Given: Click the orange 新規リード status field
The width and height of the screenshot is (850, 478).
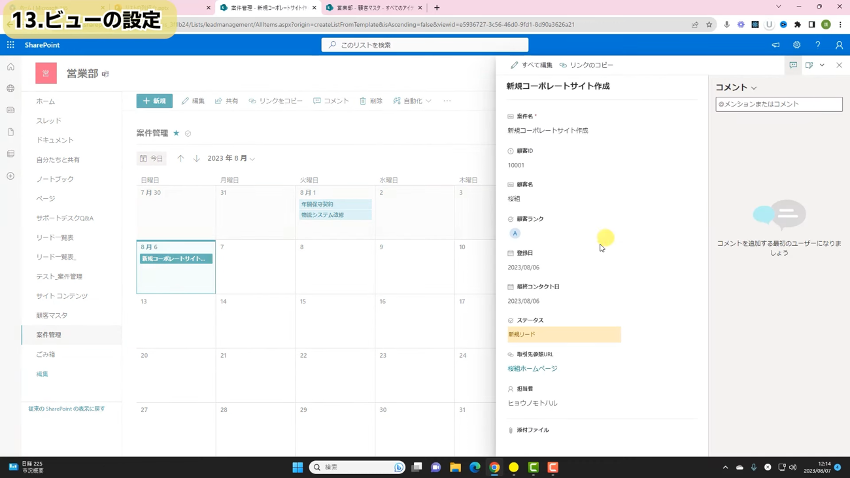Looking at the screenshot, I should [x=564, y=335].
